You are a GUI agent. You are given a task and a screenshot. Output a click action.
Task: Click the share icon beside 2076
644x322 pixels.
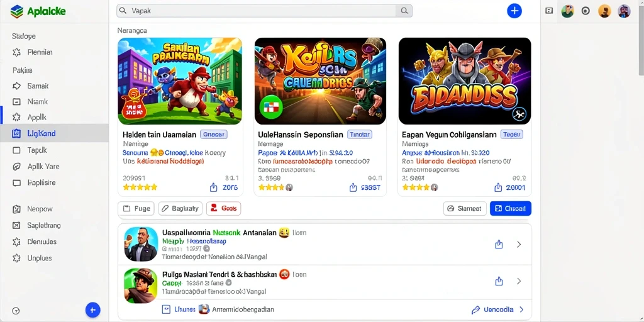[x=214, y=187]
